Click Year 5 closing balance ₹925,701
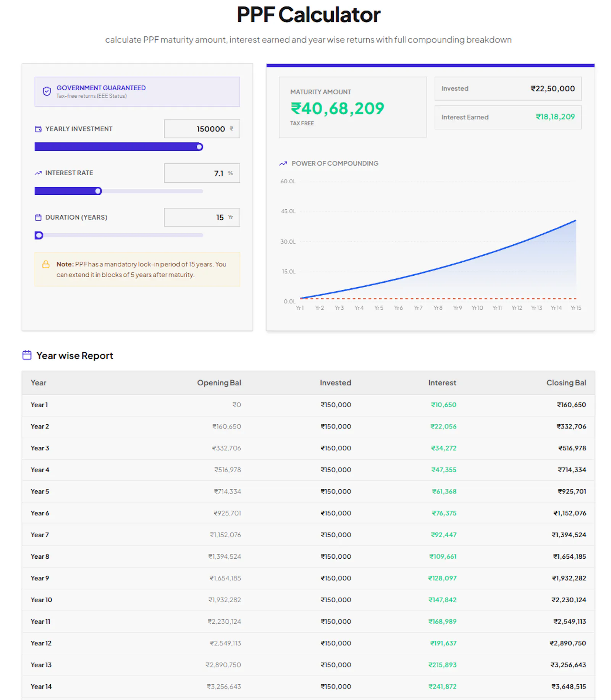 click(572, 491)
